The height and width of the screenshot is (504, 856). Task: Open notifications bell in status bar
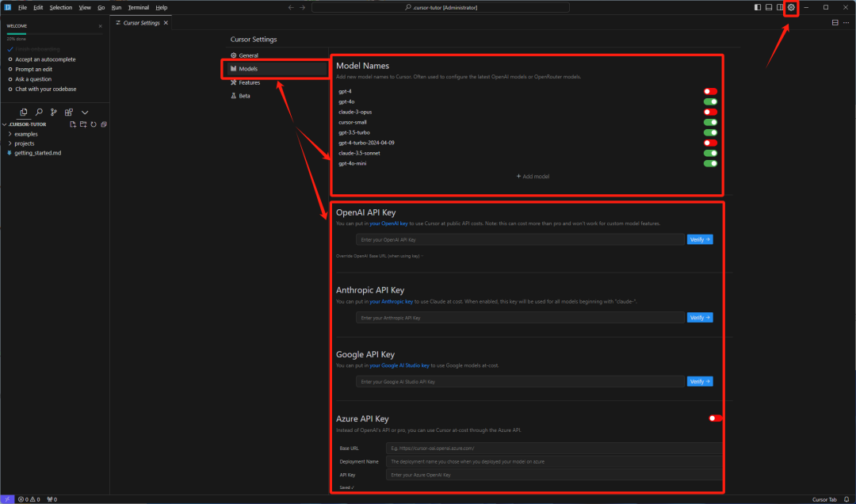pos(846,499)
